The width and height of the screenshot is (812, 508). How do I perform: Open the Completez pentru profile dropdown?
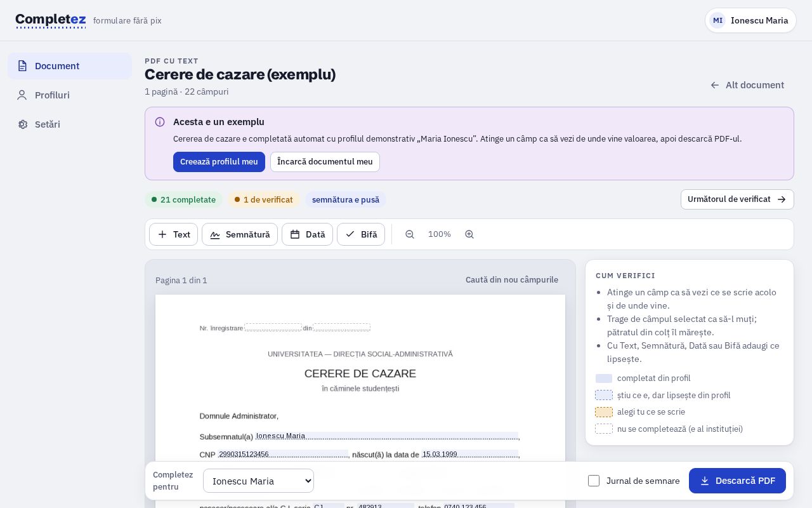pos(258,481)
